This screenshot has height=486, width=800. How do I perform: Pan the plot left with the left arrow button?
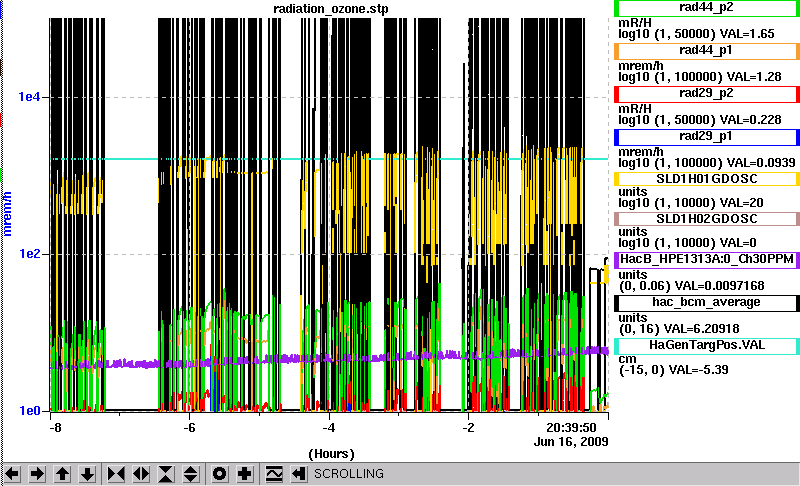pyautogui.click(x=12, y=474)
